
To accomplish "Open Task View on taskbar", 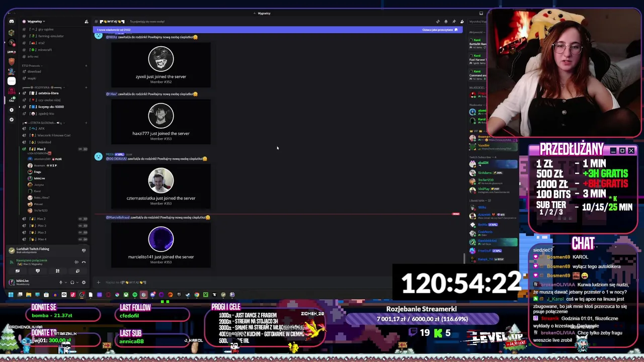I will [x=20, y=295].
